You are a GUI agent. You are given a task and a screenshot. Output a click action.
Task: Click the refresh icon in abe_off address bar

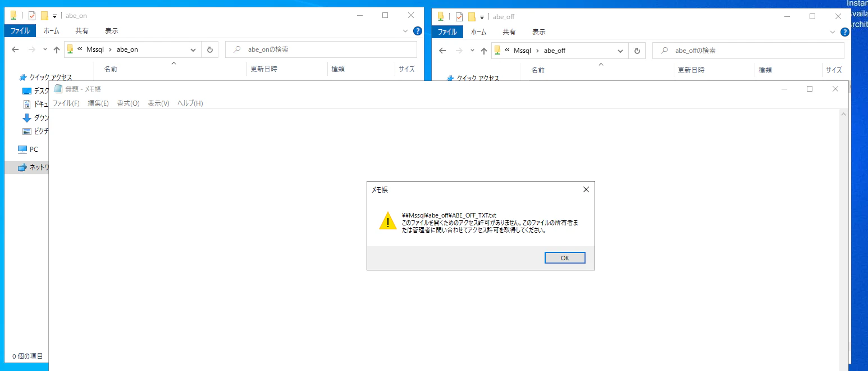[x=637, y=50]
